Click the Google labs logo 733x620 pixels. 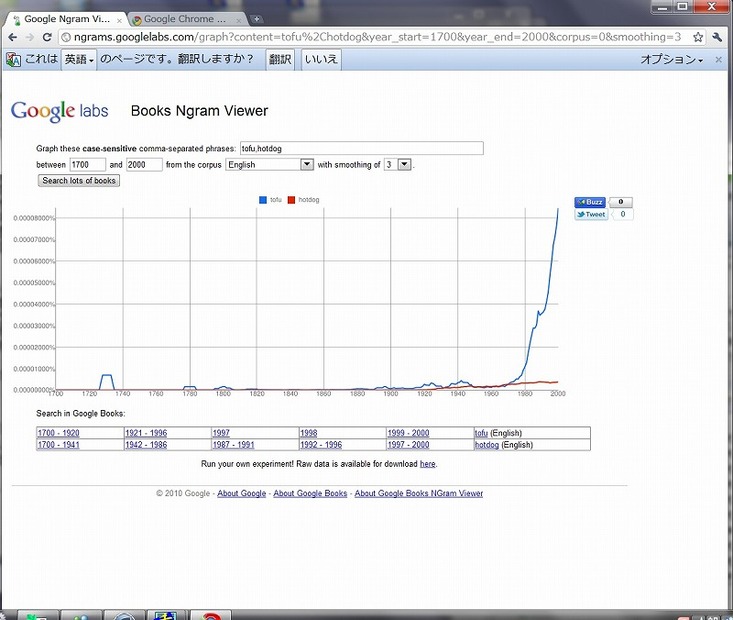(59, 111)
